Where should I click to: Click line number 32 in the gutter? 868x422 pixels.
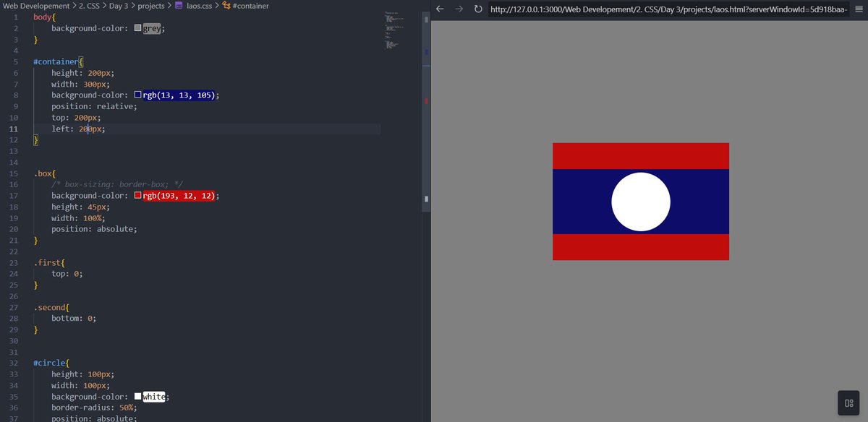(x=14, y=363)
